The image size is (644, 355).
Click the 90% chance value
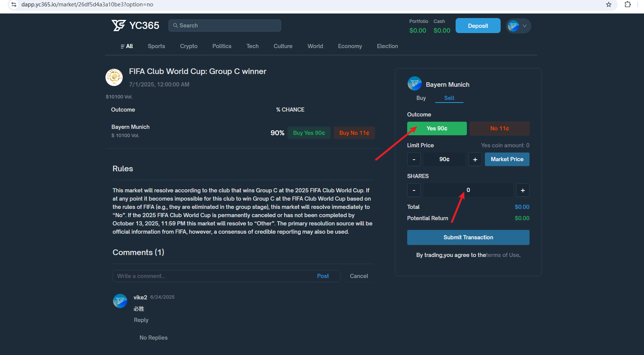click(x=277, y=133)
